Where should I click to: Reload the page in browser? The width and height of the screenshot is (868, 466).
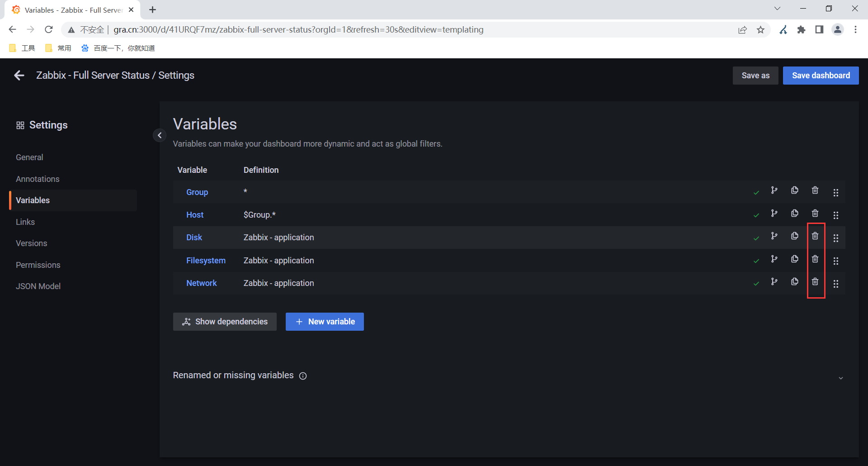click(x=49, y=30)
